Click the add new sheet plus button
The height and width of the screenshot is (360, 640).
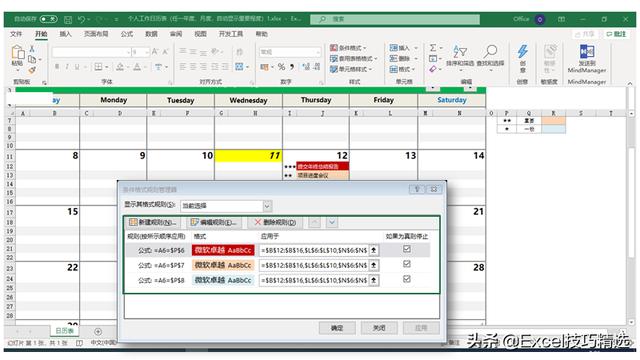pyautogui.click(x=98, y=331)
